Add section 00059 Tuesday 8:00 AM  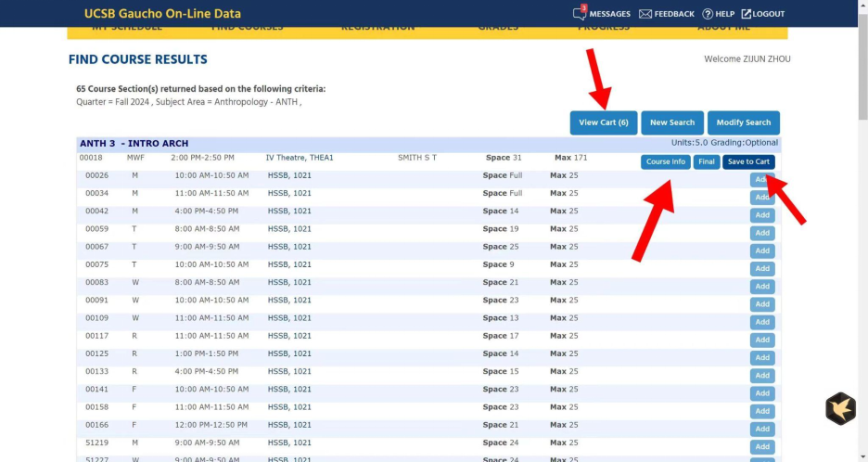(x=762, y=233)
